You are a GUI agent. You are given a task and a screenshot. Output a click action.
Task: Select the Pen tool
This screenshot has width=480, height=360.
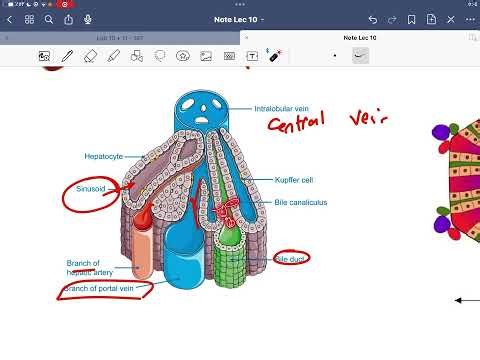point(67,56)
